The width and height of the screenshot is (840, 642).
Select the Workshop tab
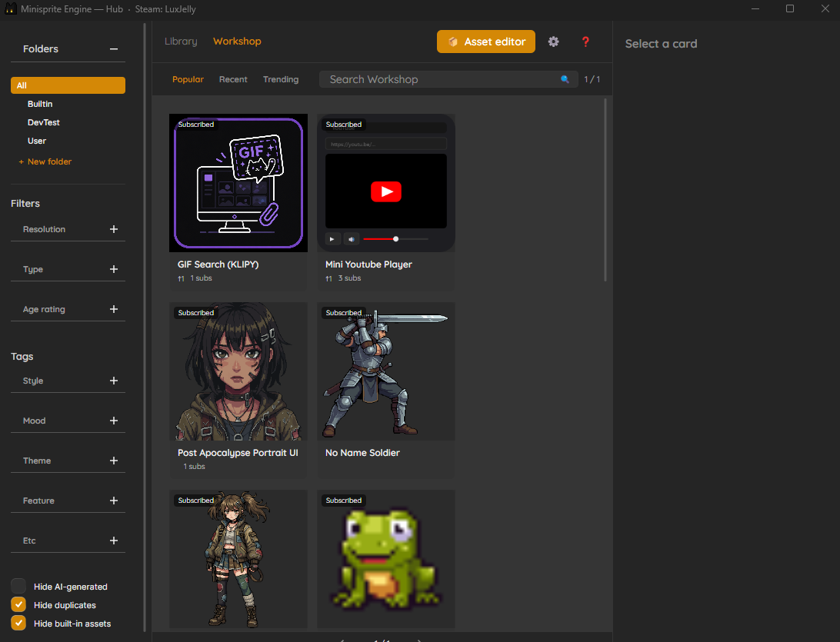[x=238, y=42]
